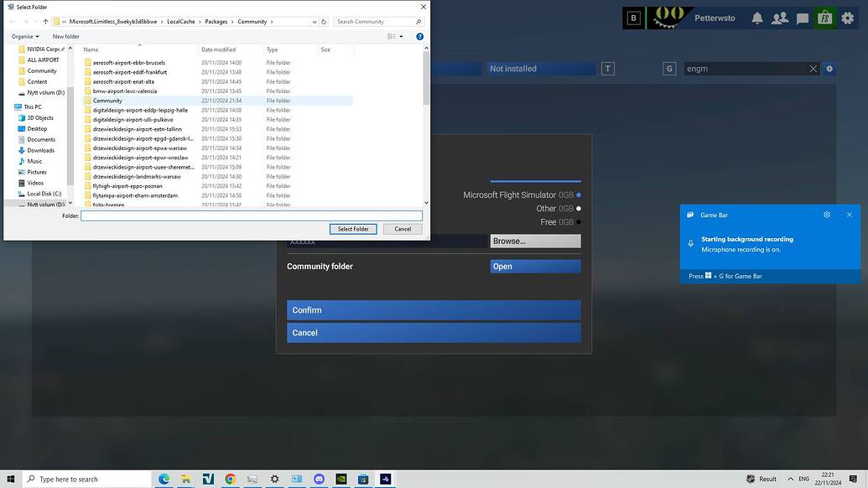Open search settings gear beside engm field

click(x=829, y=69)
